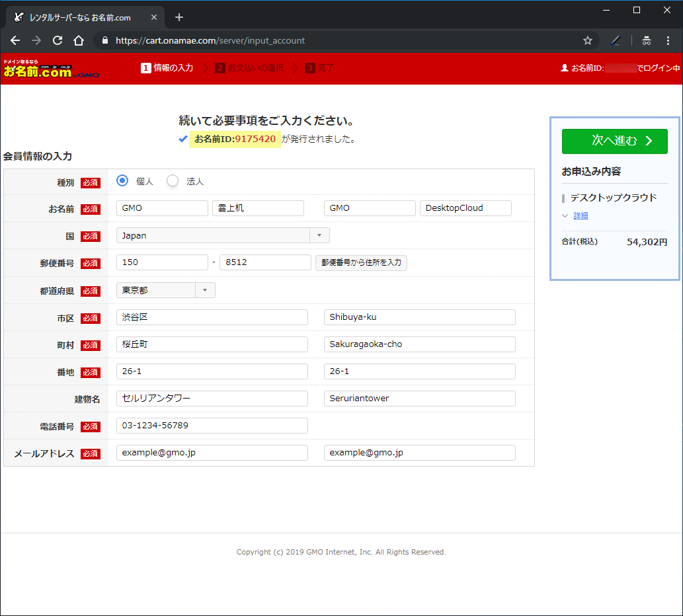The height and width of the screenshot is (616, 683).
Task: Open the Japan country dropdown
Action: tap(223, 235)
